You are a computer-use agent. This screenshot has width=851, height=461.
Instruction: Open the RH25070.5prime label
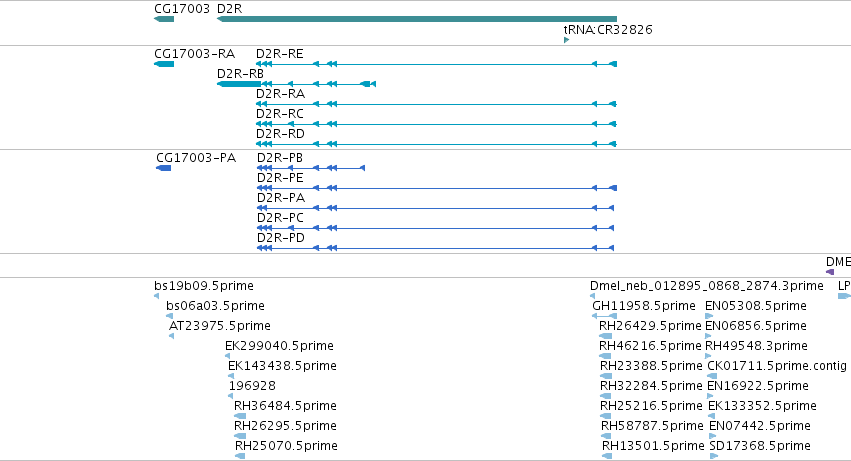pyautogui.click(x=286, y=446)
